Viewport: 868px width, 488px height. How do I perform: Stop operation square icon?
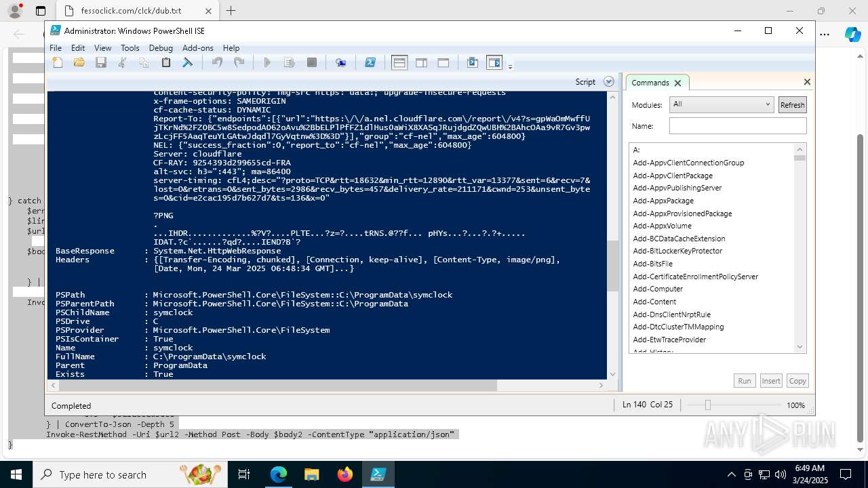tap(312, 62)
